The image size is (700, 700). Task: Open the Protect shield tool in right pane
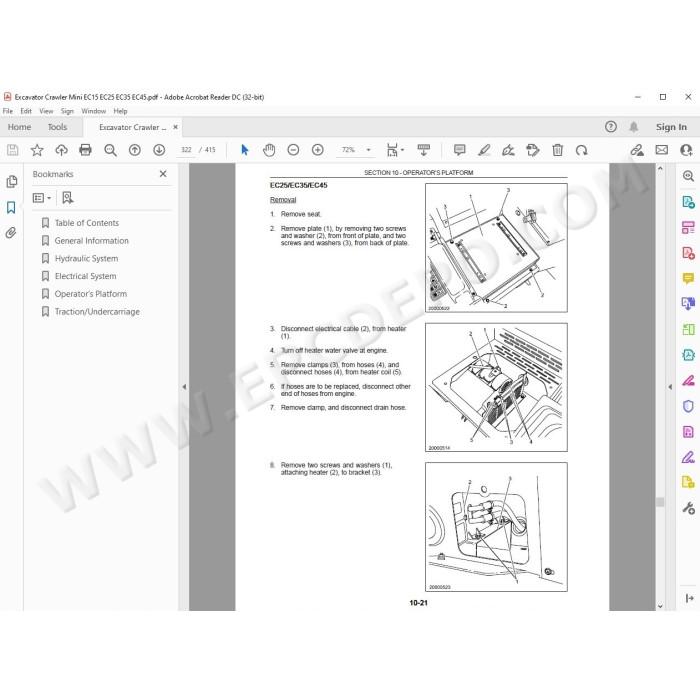[688, 406]
